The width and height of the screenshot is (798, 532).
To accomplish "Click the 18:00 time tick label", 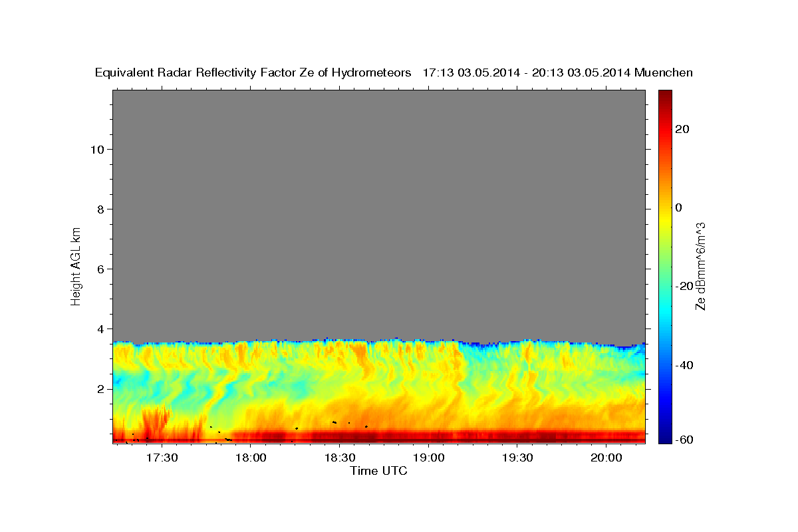I will [251, 458].
